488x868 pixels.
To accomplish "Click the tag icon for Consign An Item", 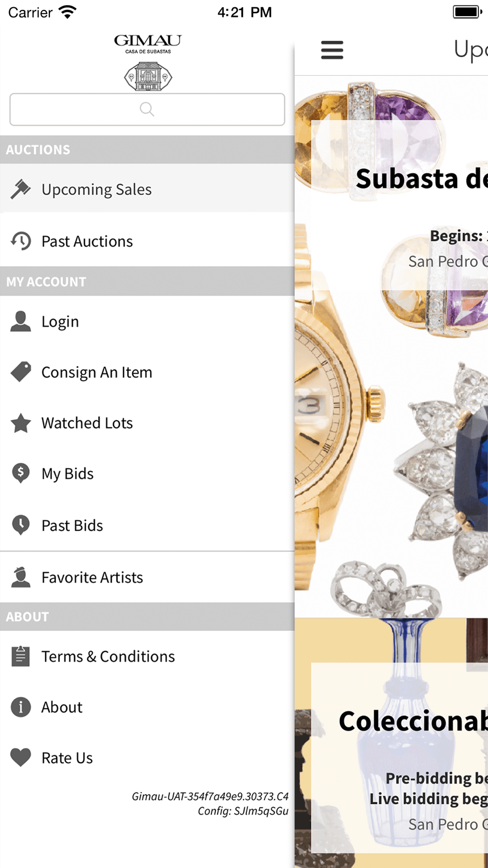I will [20, 372].
